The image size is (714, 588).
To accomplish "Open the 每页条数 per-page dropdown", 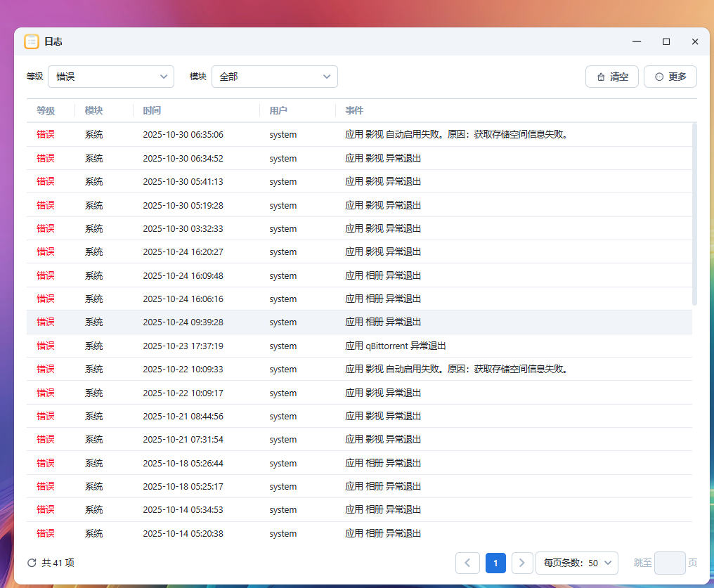I will point(576,563).
